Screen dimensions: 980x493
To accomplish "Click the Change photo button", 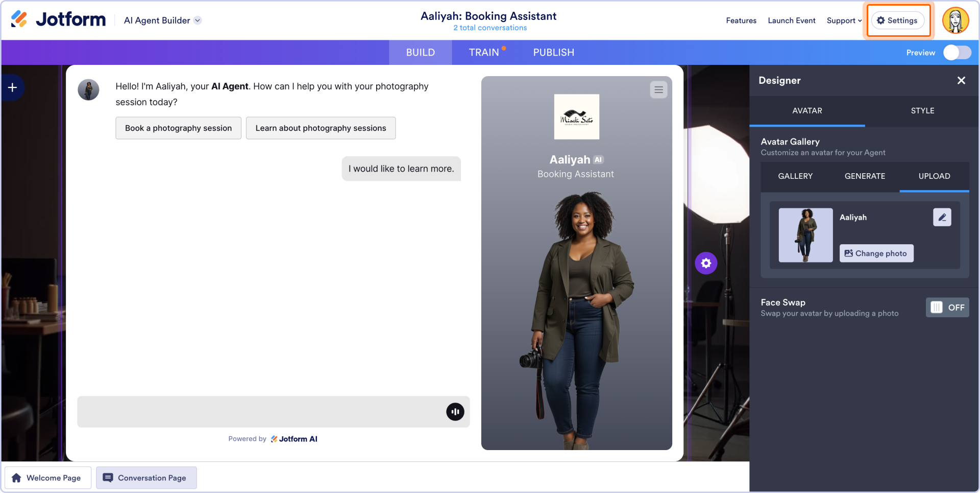I will [x=876, y=253].
